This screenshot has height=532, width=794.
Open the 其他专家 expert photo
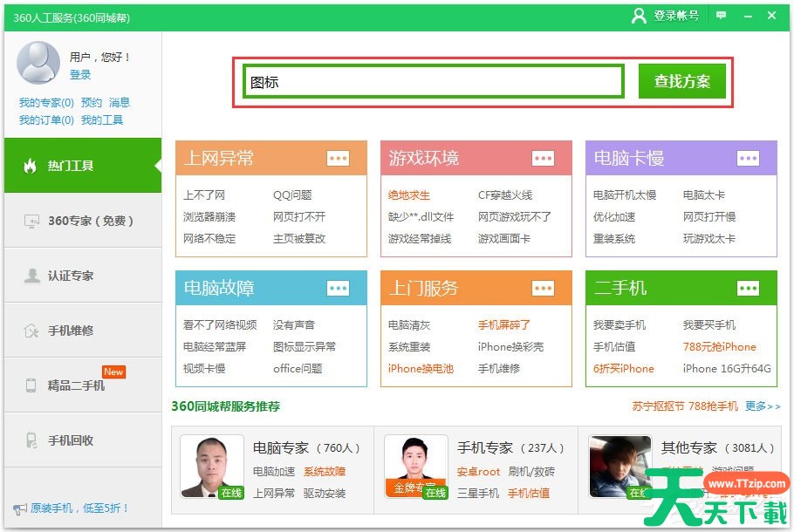[619, 467]
